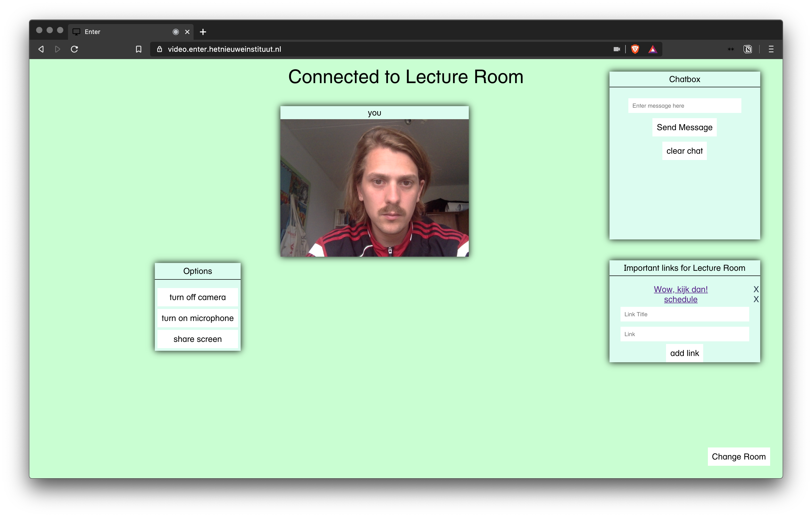Send the chat message

pos(685,127)
